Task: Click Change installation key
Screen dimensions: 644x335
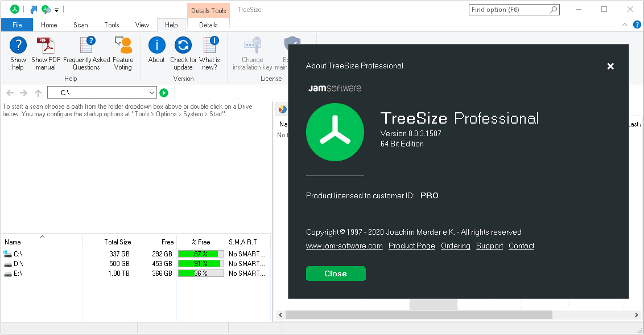Action: (252, 54)
